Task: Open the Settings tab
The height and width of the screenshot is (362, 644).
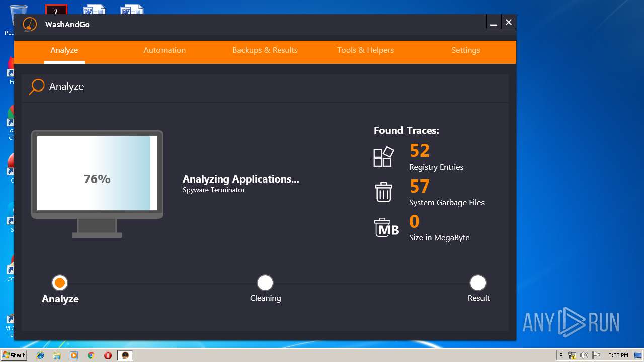Action: tap(466, 50)
